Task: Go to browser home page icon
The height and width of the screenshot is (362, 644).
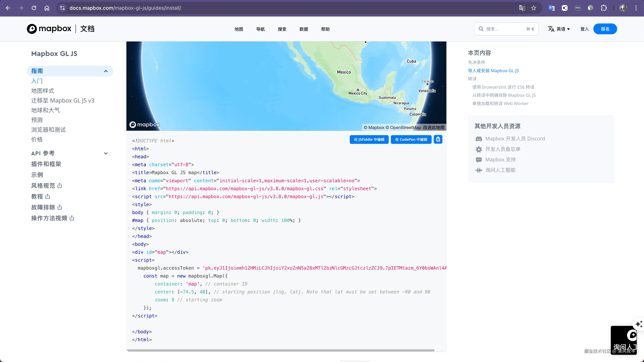Action: [x=47, y=8]
